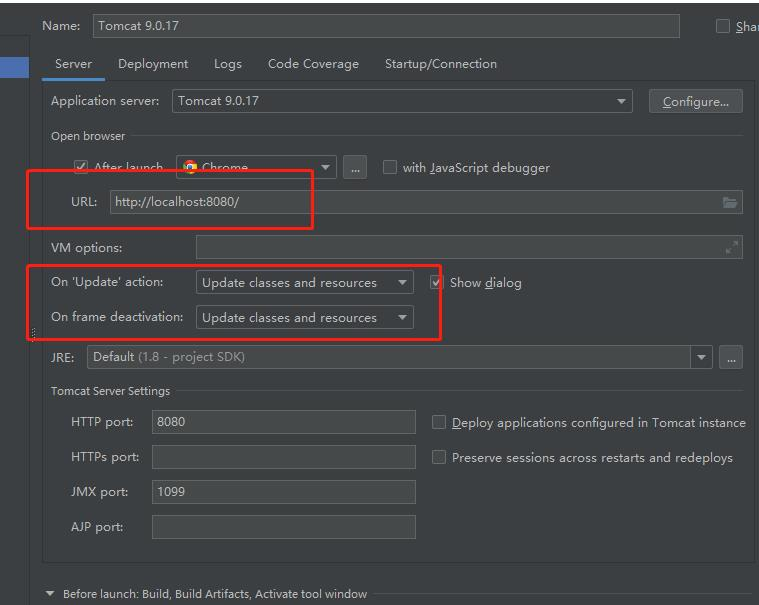Enable Preserve sessions across restarts and redeploys

pos(439,457)
